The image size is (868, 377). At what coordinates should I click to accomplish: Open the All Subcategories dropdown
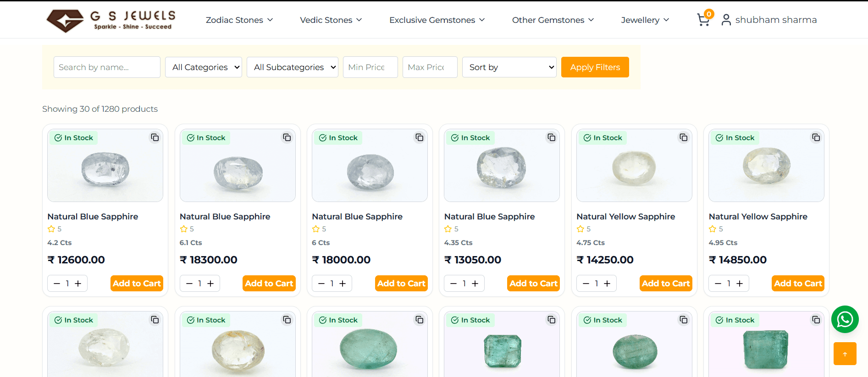tap(293, 67)
